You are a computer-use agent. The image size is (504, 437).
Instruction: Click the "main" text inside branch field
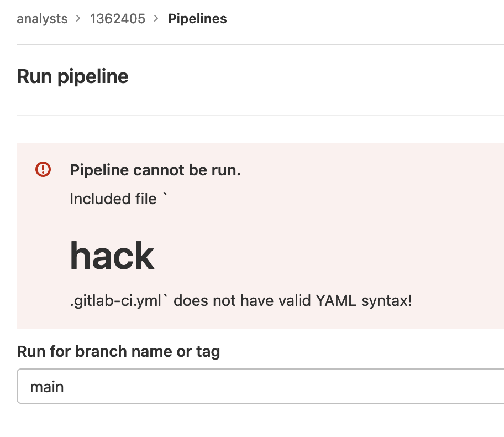tap(47, 387)
